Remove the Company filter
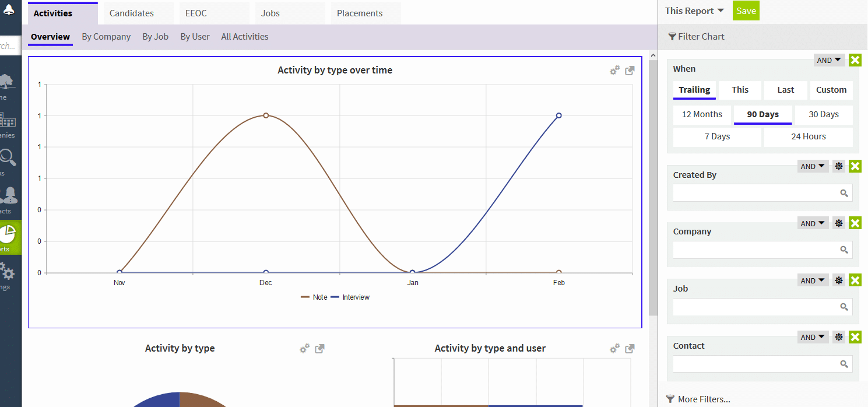Viewport: 868px width, 407px height. click(x=855, y=223)
